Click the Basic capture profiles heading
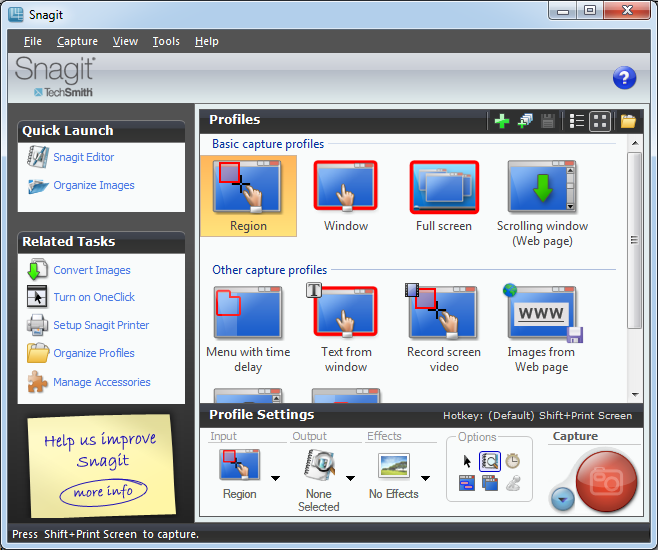Viewport: 658px width, 550px height. pyautogui.click(x=268, y=144)
